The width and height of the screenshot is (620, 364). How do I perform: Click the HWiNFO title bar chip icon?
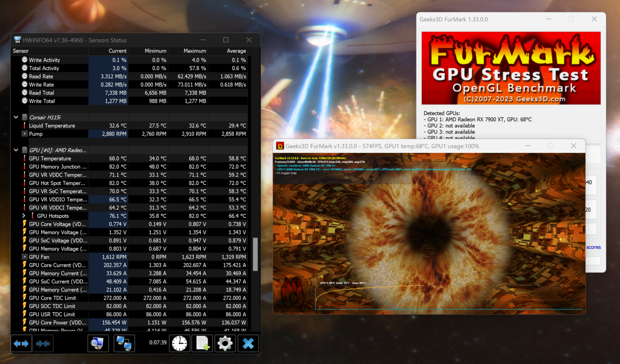tap(17, 40)
